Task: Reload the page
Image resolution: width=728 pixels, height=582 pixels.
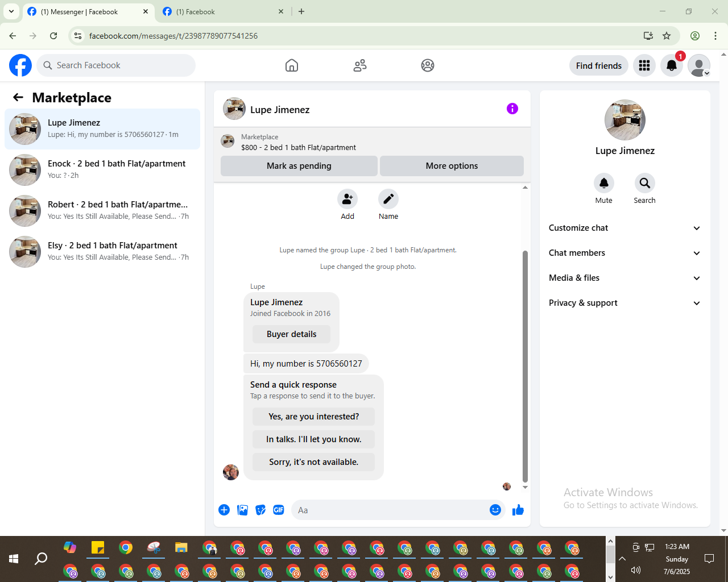Action: 53,36
